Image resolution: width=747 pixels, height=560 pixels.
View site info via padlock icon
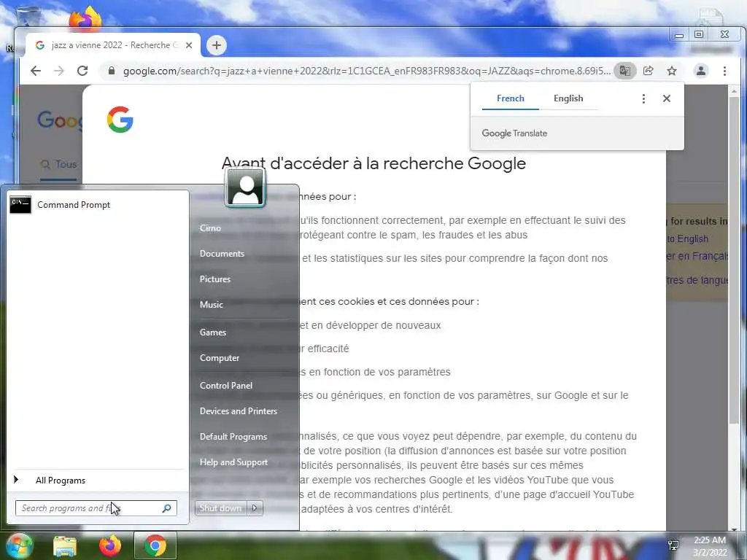(112, 71)
